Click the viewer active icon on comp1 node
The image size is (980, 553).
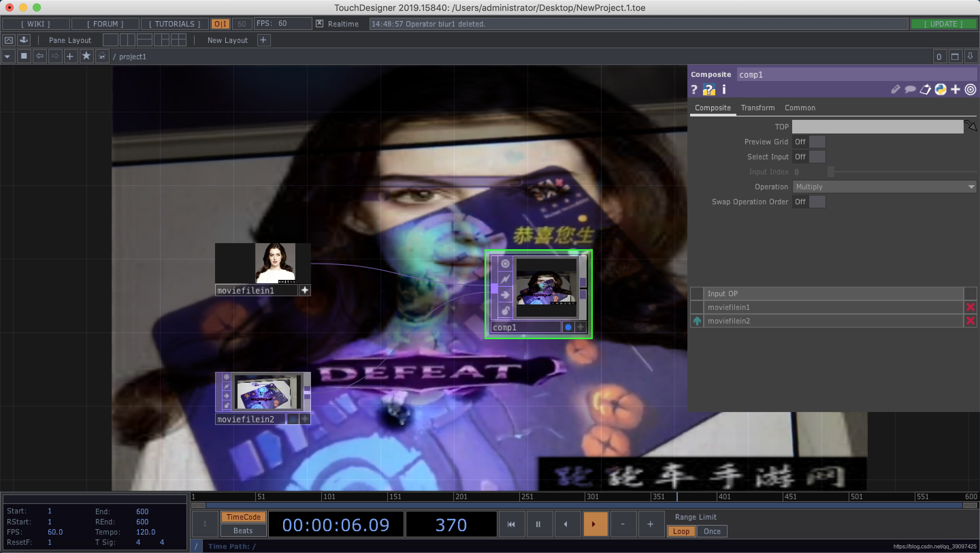tap(505, 263)
